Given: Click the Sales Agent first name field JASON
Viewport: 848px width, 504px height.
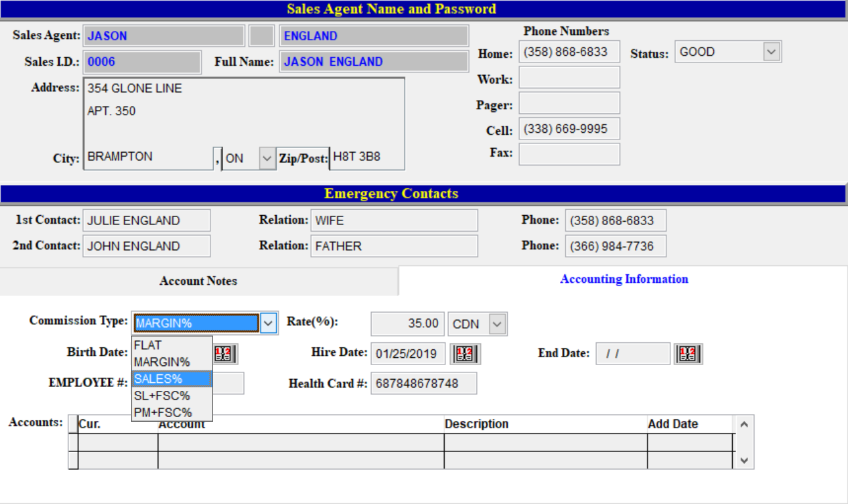Looking at the screenshot, I should 164,36.
